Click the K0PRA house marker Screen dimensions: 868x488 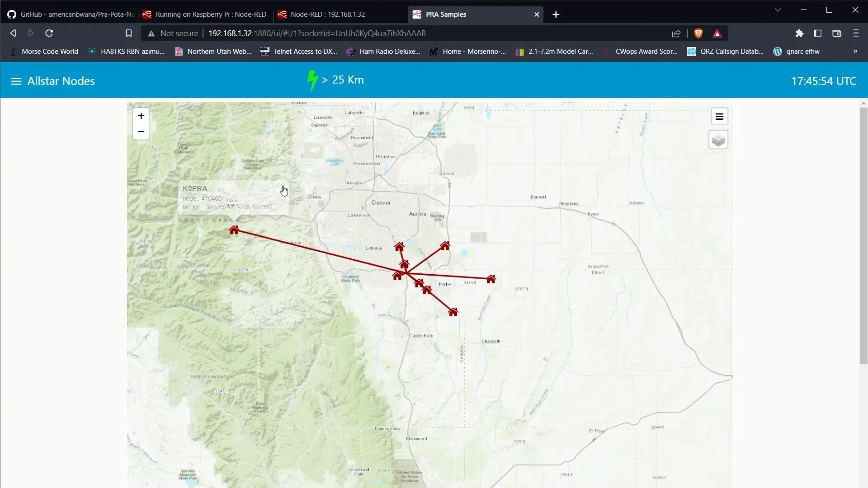coord(234,230)
